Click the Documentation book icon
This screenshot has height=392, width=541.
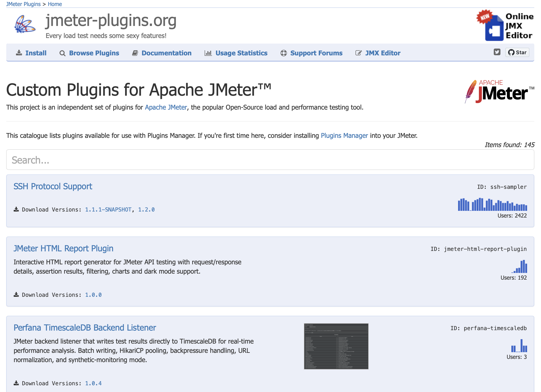click(x=135, y=53)
